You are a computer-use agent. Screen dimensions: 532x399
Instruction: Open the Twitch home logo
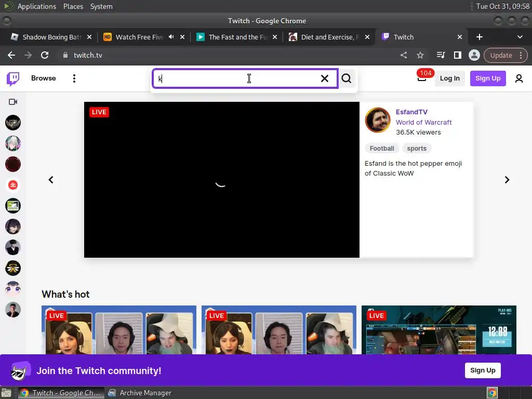coord(13,78)
